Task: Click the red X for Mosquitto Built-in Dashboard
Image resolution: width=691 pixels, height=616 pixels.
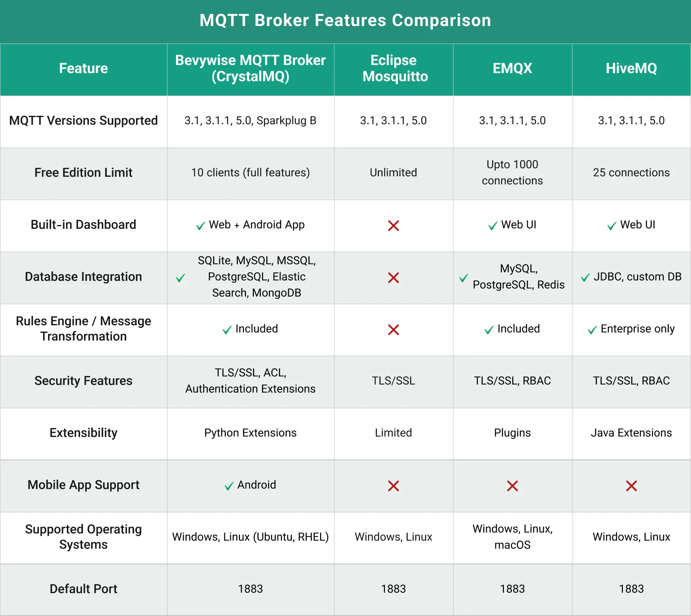Action: (x=393, y=226)
